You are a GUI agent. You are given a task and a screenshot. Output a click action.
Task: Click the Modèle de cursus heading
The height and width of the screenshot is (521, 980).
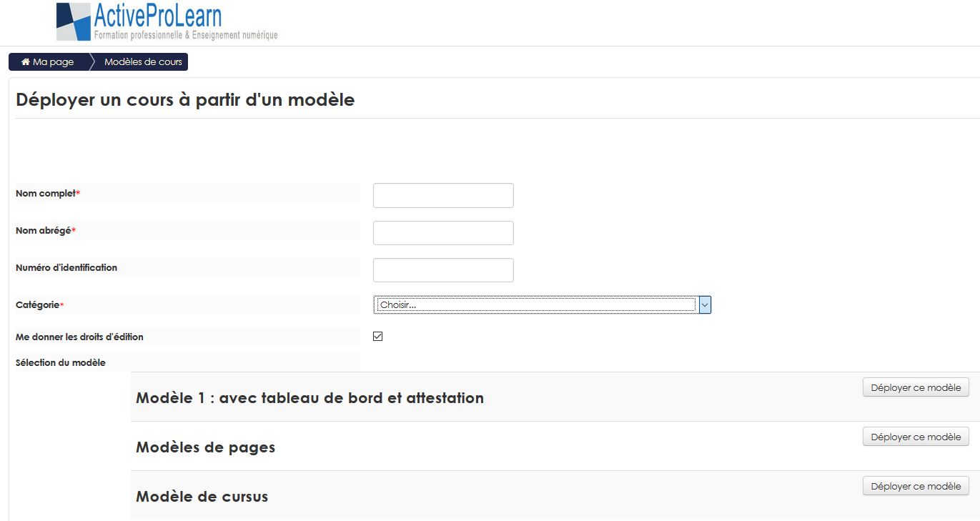point(202,497)
